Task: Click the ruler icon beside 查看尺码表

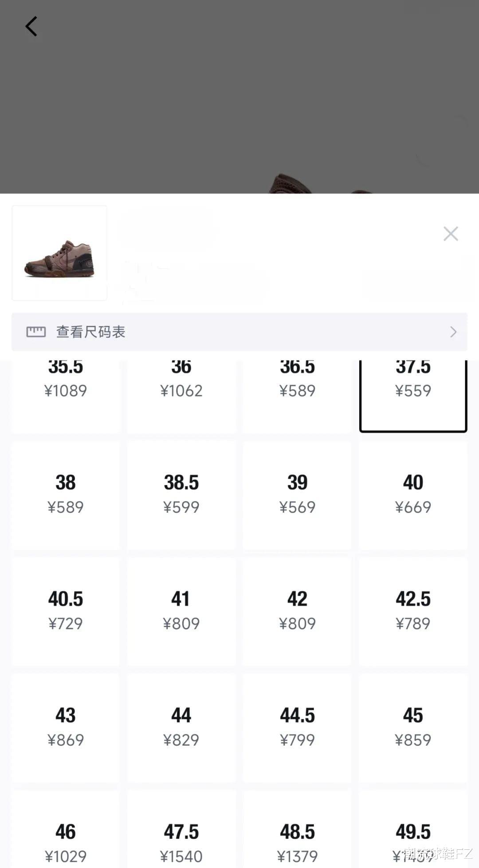Action: tap(36, 332)
